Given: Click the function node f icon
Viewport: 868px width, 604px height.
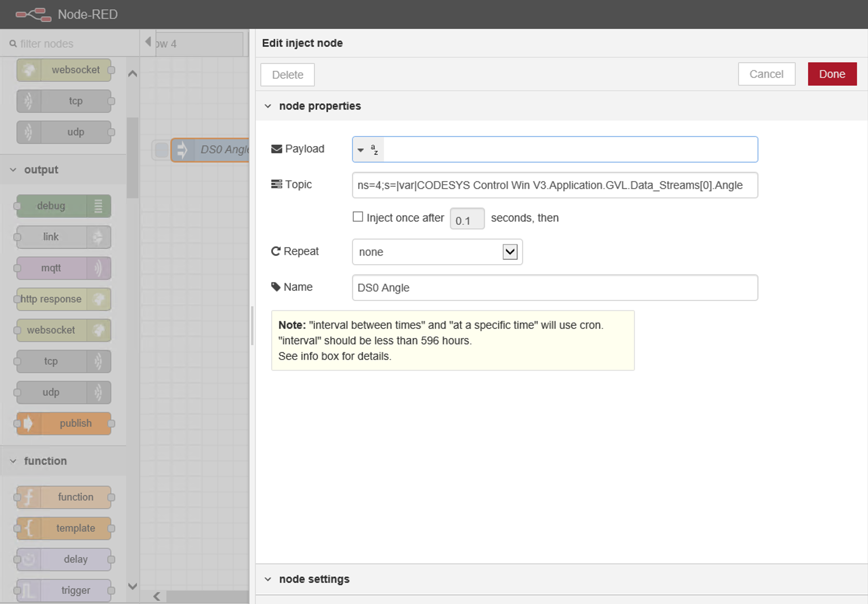Looking at the screenshot, I should tap(29, 497).
